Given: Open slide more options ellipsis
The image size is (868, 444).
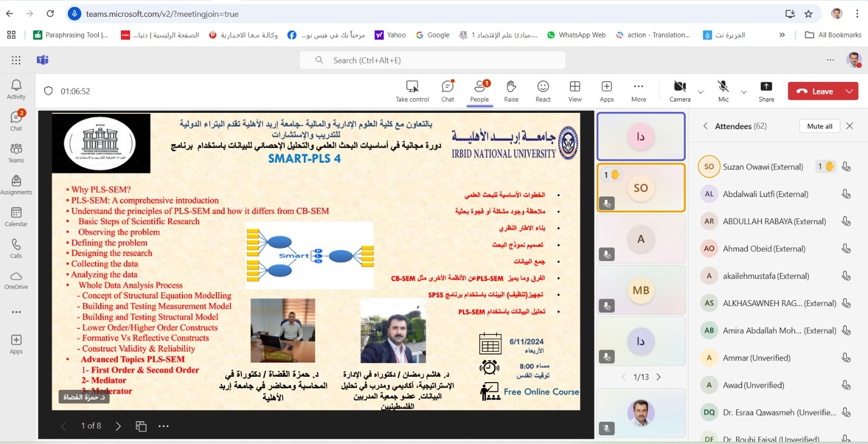Looking at the screenshot, I should 164,426.
